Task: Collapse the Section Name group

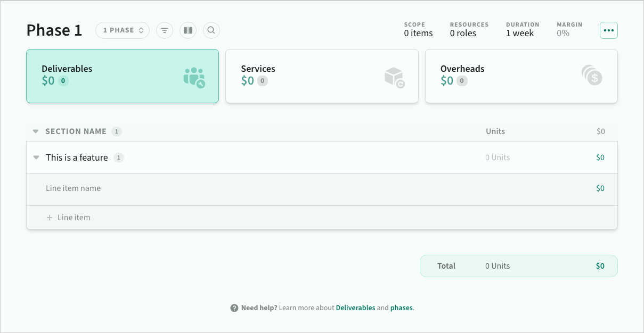Action: coord(36,131)
